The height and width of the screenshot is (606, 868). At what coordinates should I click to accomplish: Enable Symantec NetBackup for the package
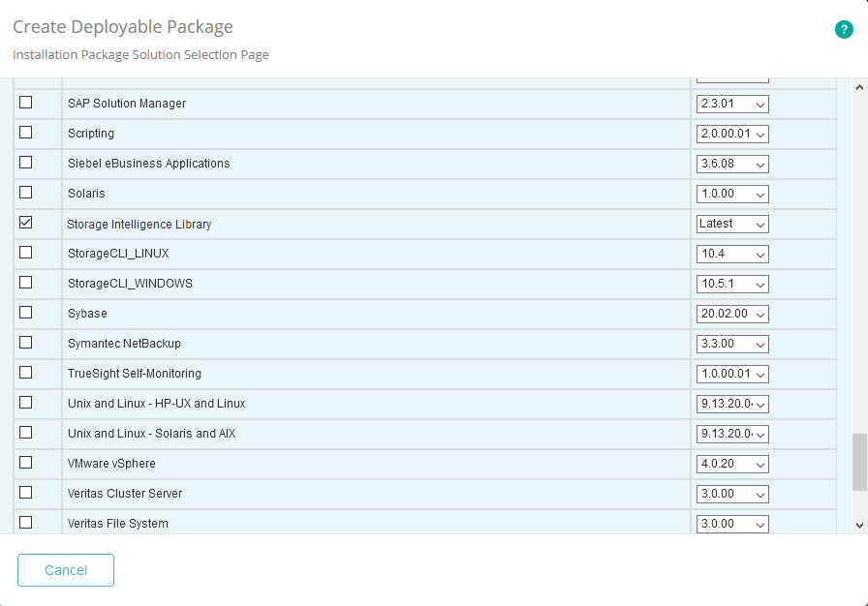click(x=26, y=342)
